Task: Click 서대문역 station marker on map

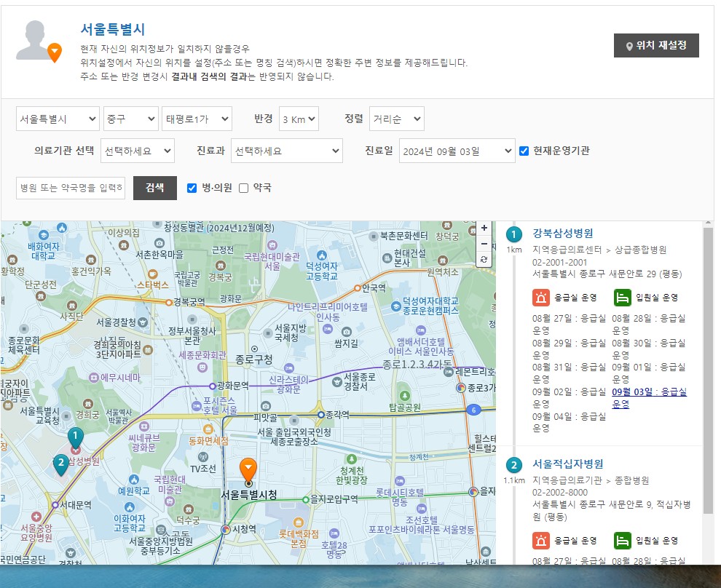Action: click(x=55, y=505)
